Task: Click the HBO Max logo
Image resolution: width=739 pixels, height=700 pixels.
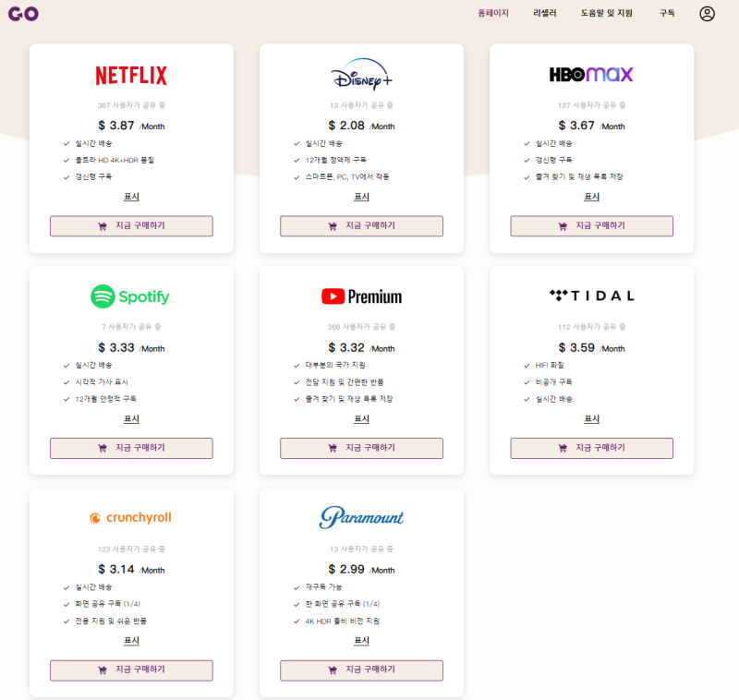Action: [x=591, y=72]
